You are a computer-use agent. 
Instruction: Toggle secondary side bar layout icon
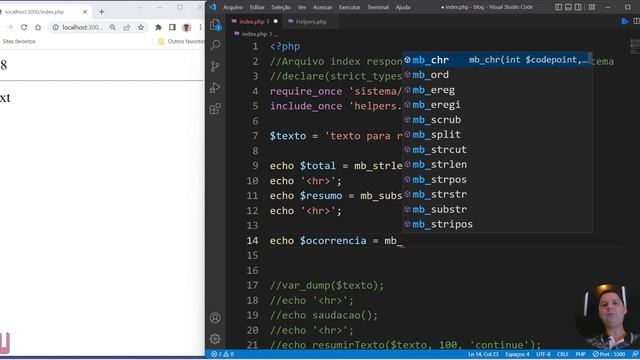(578, 7)
